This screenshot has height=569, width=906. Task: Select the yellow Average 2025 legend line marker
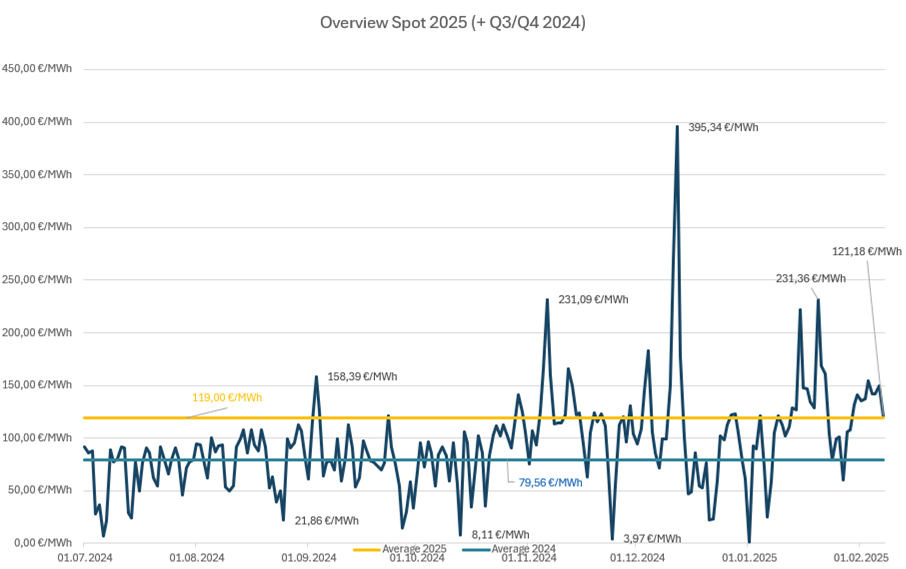(x=367, y=549)
